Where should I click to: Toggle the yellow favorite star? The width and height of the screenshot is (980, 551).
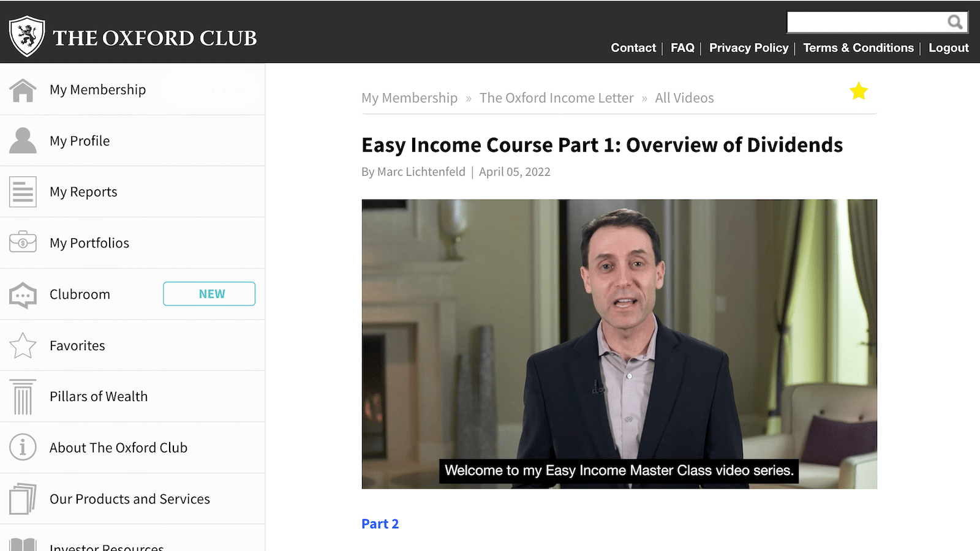tap(859, 91)
